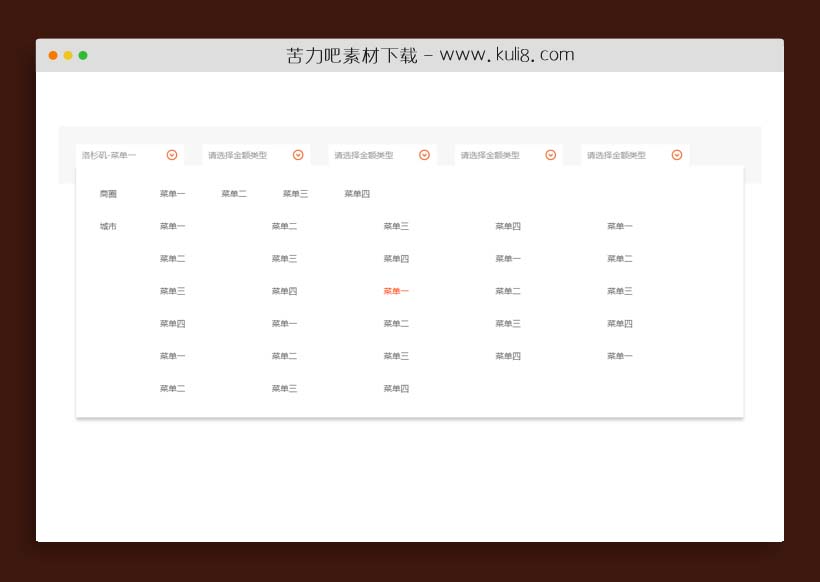The height and width of the screenshot is (582, 820).
Task: Click the orange arrow icon on the middle select
Action: (423, 154)
